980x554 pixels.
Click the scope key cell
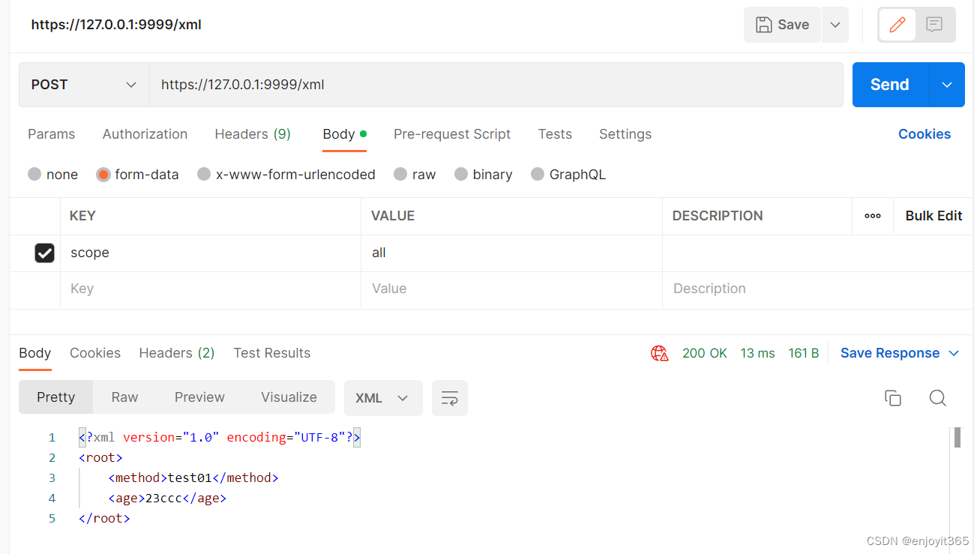pyautogui.click(x=211, y=253)
